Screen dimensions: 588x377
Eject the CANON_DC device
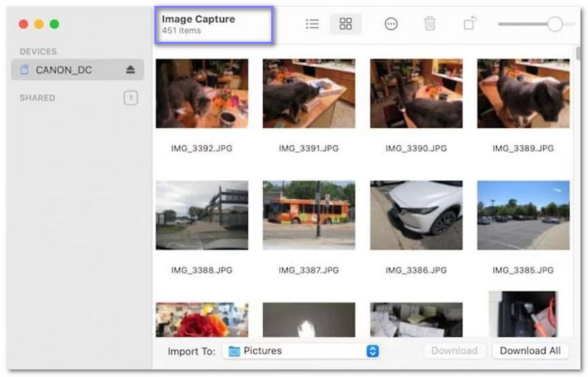[x=131, y=69]
